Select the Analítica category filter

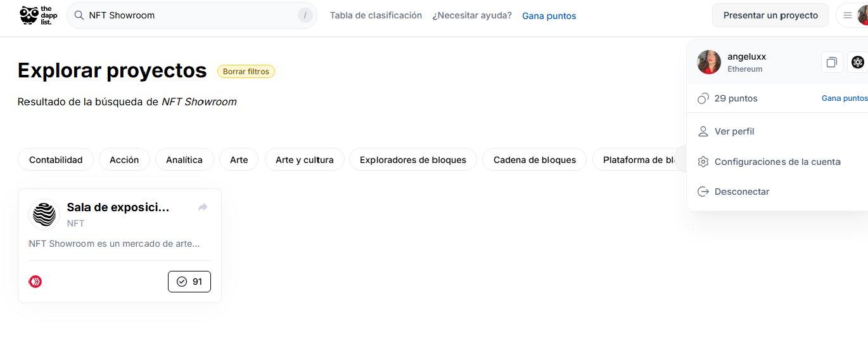(x=184, y=160)
